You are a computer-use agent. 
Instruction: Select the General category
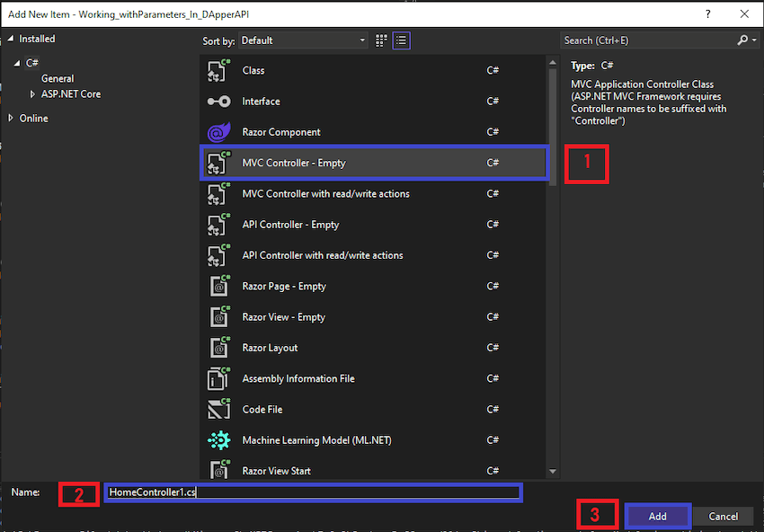tap(58, 78)
